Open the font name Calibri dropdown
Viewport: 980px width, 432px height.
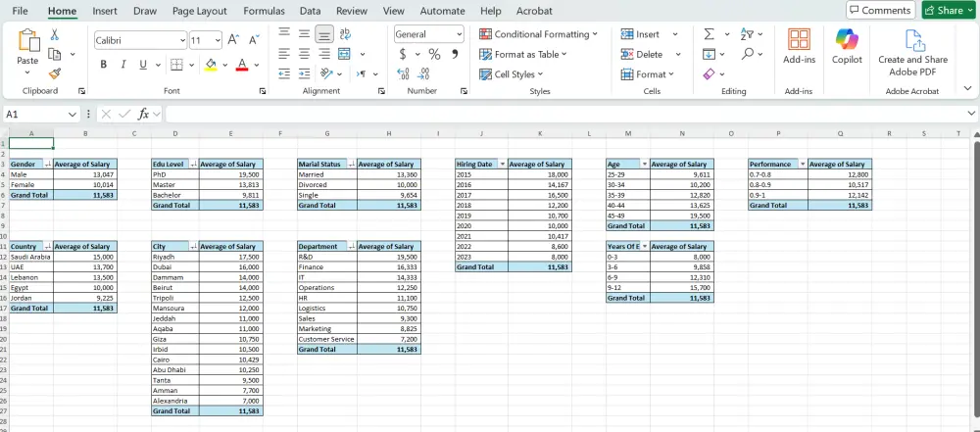click(182, 40)
